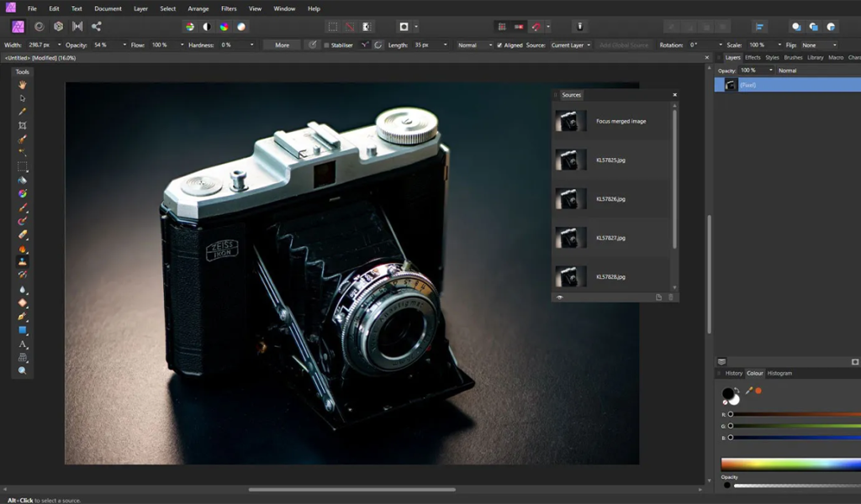Select the Patch/Mesh orange diamond tool
861x504 pixels.
coord(23,302)
